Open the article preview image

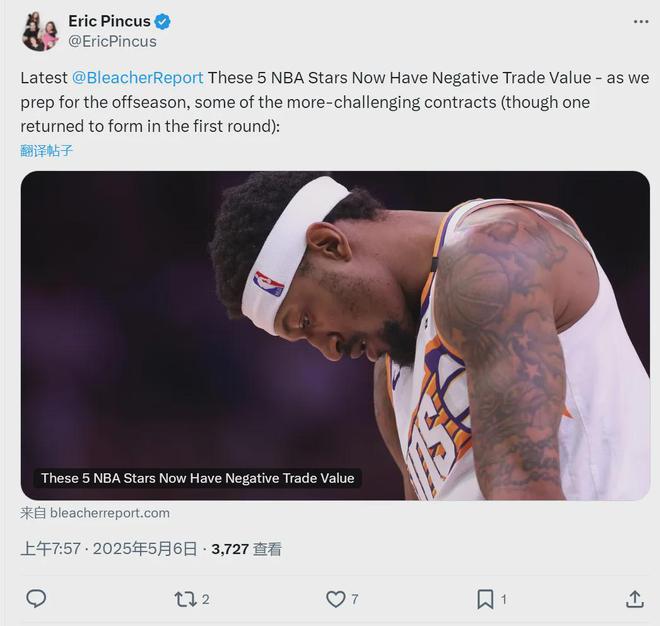tap(335, 320)
